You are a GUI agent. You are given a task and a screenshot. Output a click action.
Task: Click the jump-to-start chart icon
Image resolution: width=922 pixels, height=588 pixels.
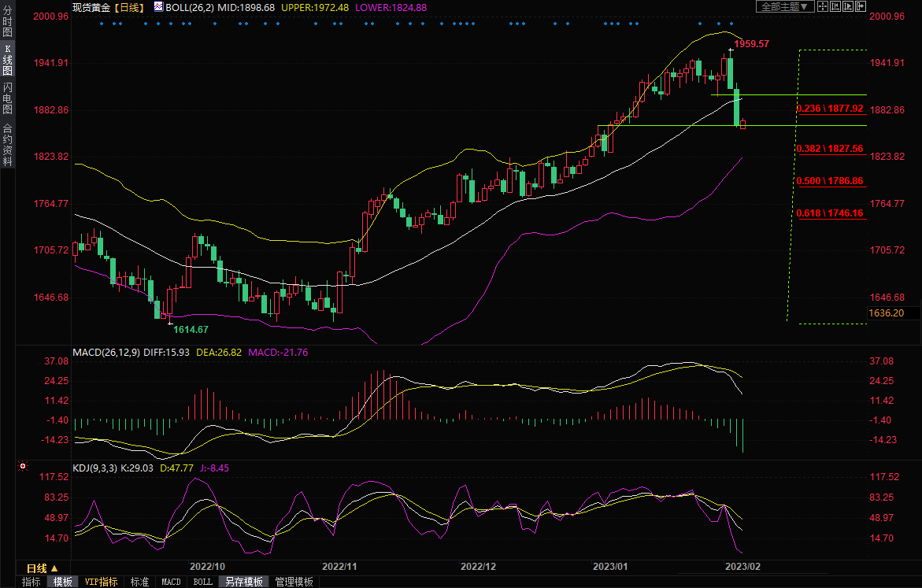[835, 6]
